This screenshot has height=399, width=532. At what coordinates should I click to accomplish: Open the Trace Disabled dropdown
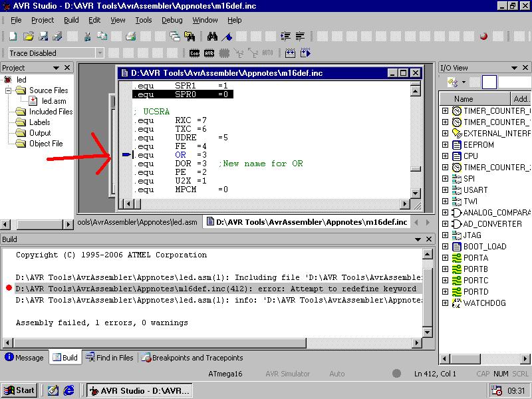coord(99,53)
